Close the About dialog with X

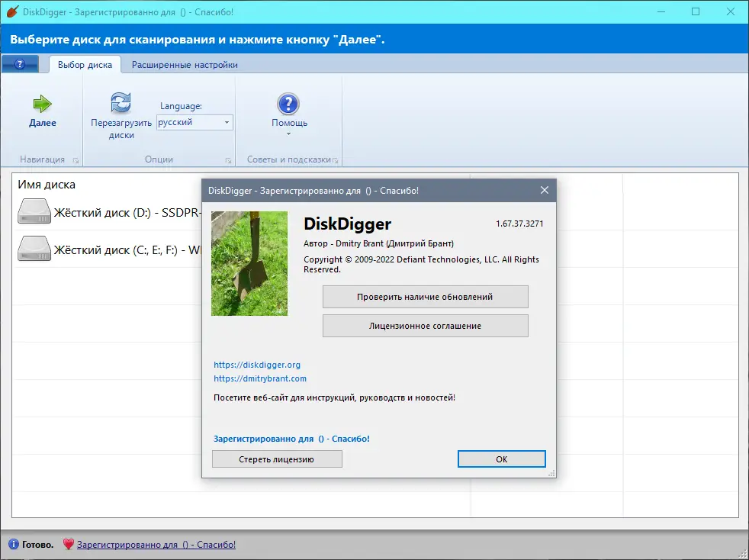[x=544, y=190]
